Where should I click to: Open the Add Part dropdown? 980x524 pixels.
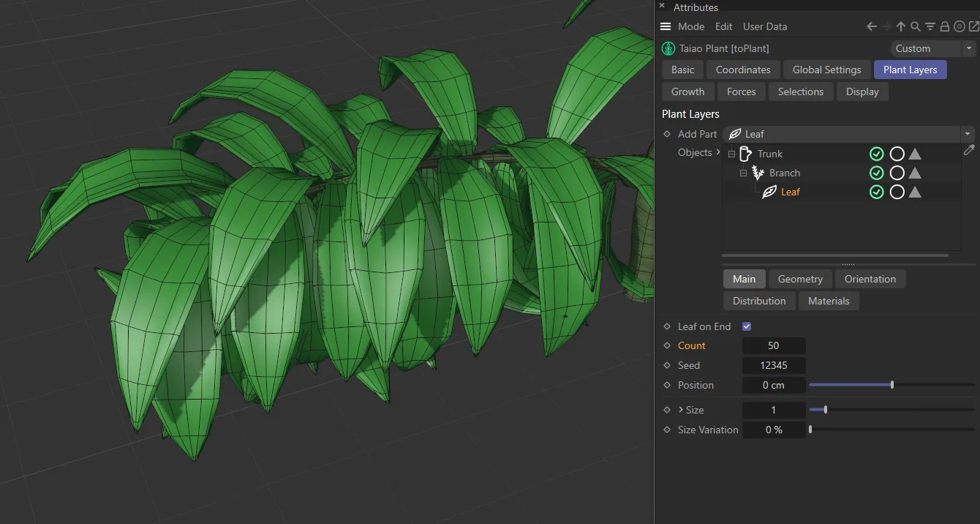click(x=968, y=134)
